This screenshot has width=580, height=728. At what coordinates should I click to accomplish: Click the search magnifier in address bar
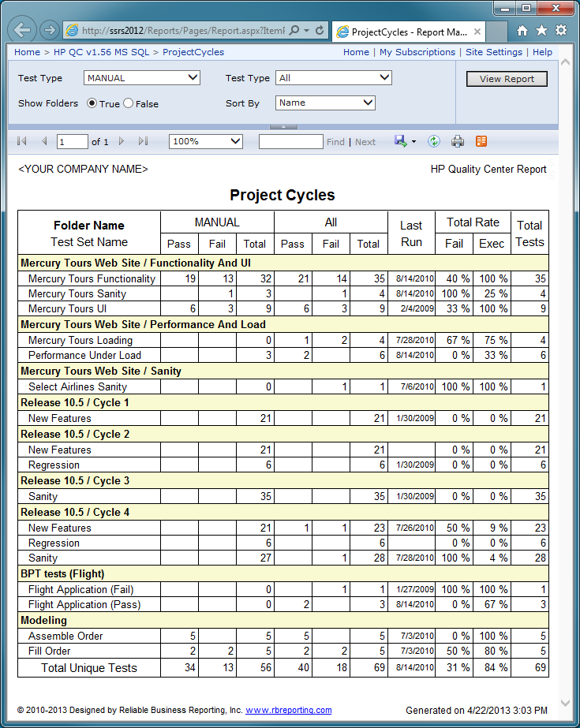point(294,31)
